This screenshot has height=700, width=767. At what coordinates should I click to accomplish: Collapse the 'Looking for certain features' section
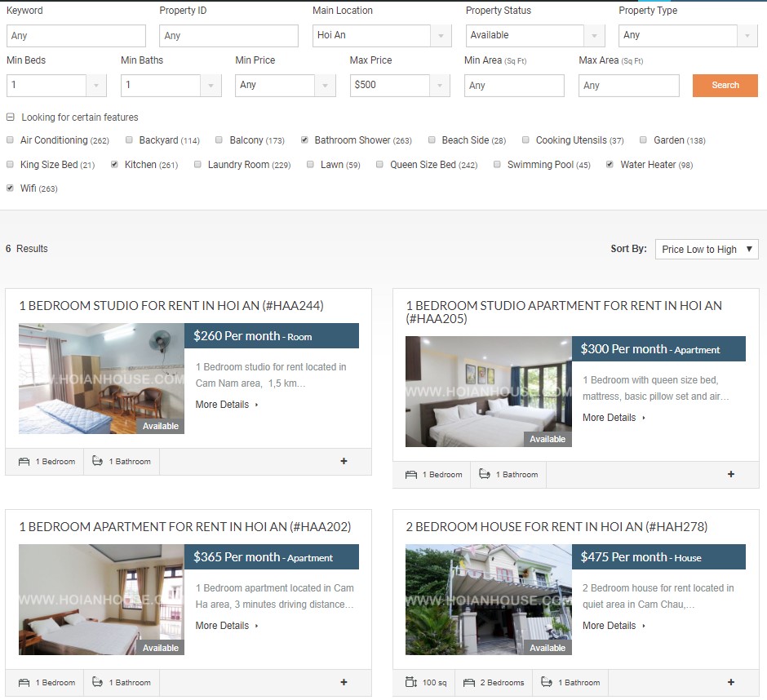pyautogui.click(x=11, y=117)
